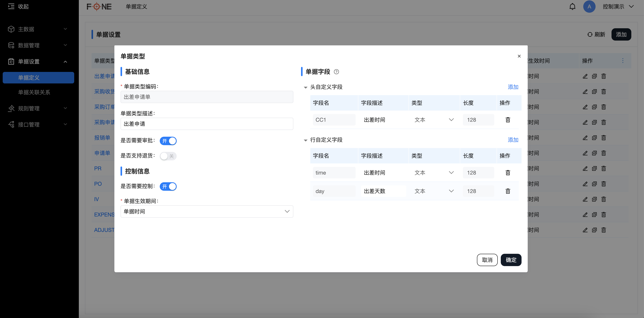Click the refresh 刷新 icon

tap(590, 34)
